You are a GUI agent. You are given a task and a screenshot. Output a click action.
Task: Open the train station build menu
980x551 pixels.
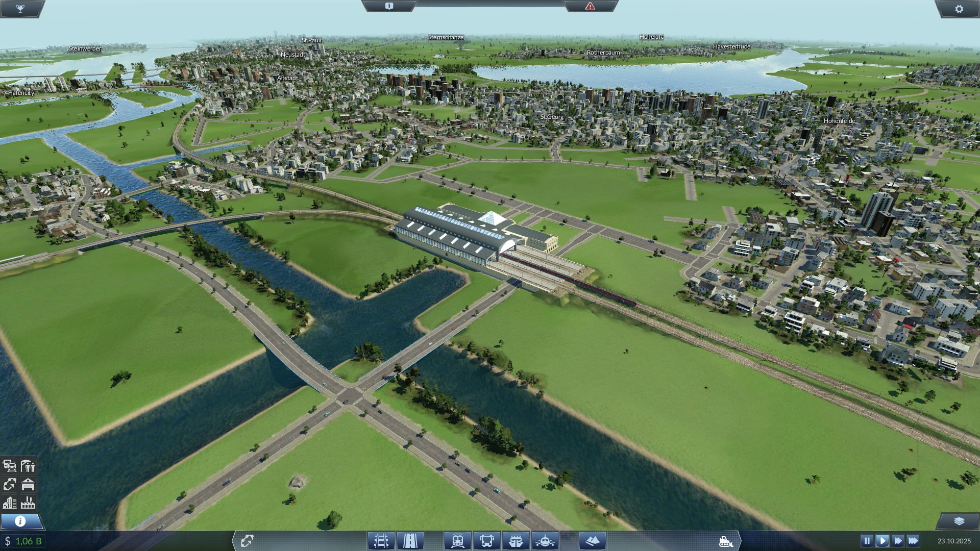[457, 541]
